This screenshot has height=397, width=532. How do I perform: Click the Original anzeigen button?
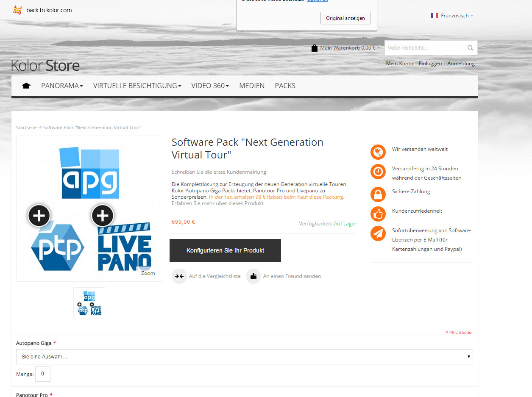tap(345, 18)
